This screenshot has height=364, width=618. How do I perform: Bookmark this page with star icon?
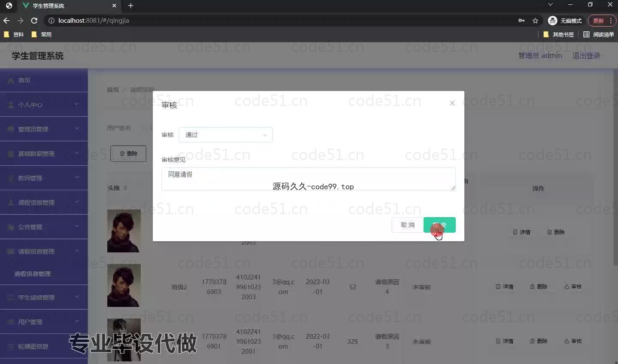coord(535,21)
